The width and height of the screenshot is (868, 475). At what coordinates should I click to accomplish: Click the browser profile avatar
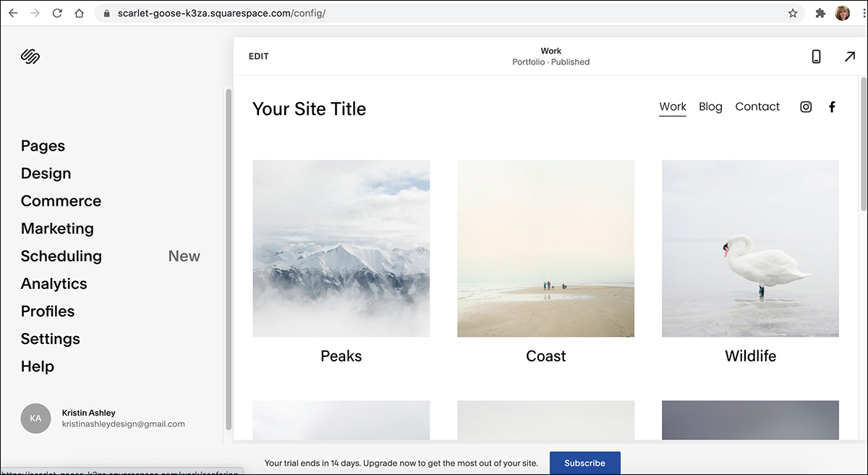tap(843, 12)
